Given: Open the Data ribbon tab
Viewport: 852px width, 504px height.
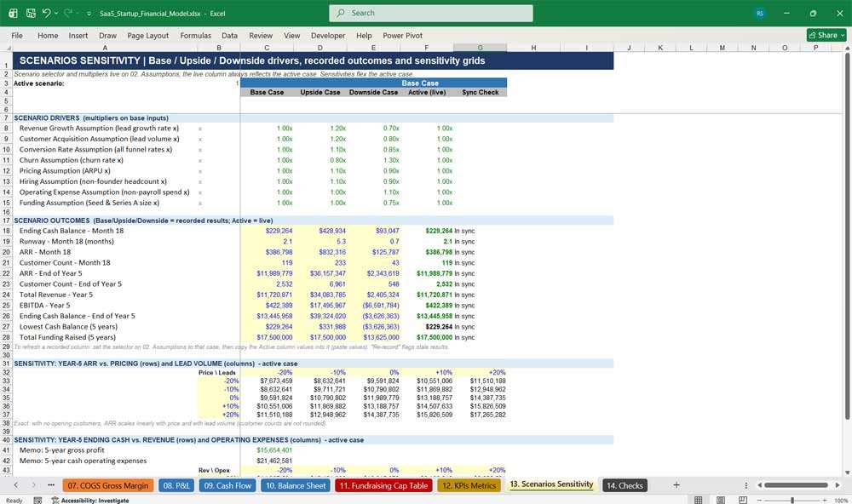Looking at the screenshot, I should coord(229,35).
